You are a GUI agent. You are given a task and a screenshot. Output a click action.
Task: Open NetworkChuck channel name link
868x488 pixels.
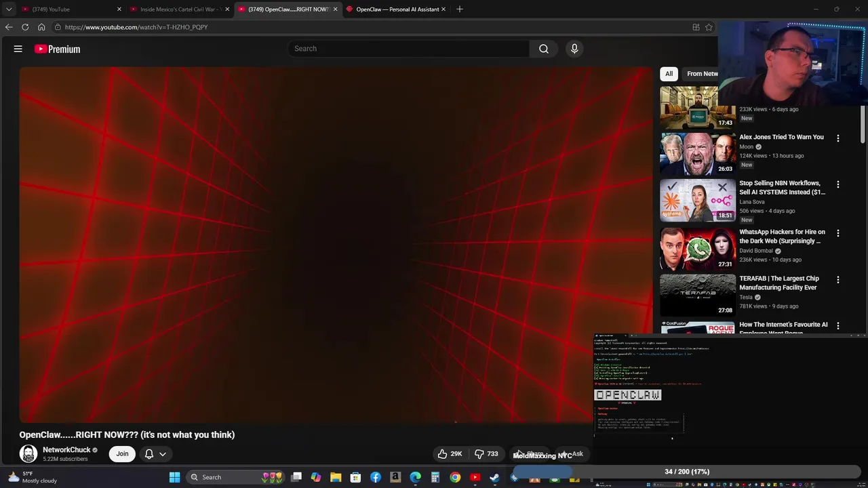tap(66, 450)
